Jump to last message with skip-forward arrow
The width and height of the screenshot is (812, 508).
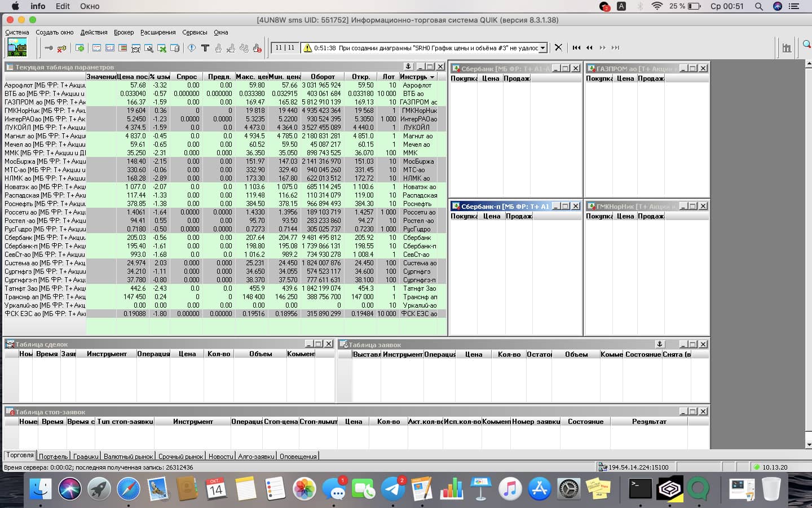coord(615,47)
